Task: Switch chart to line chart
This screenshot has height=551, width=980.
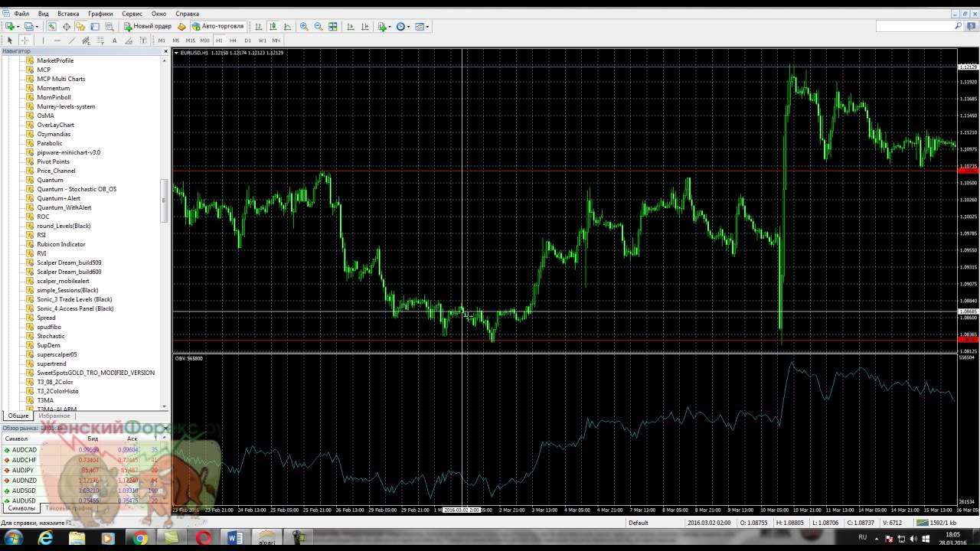Action: 287,26
